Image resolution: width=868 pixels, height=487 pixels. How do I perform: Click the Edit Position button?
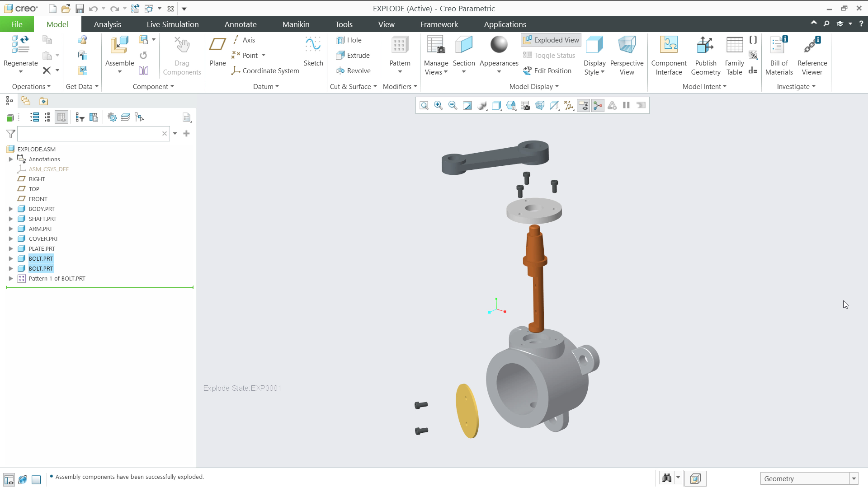547,71
